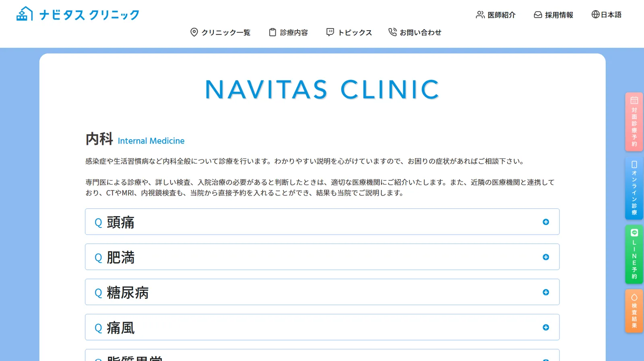Click the speech bubble icon beside トピックス
Image resolution: width=644 pixels, height=361 pixels.
point(330,32)
